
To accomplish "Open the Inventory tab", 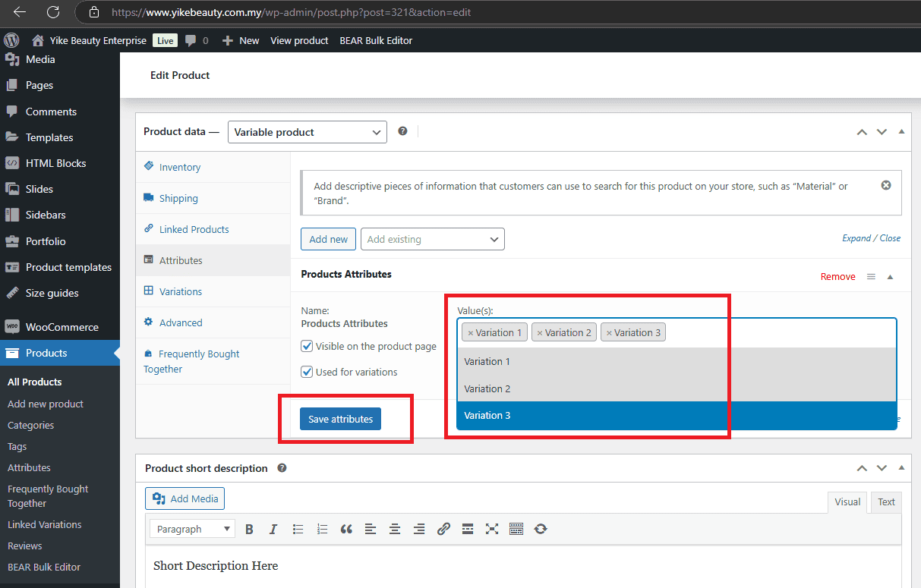I will pos(213,167).
